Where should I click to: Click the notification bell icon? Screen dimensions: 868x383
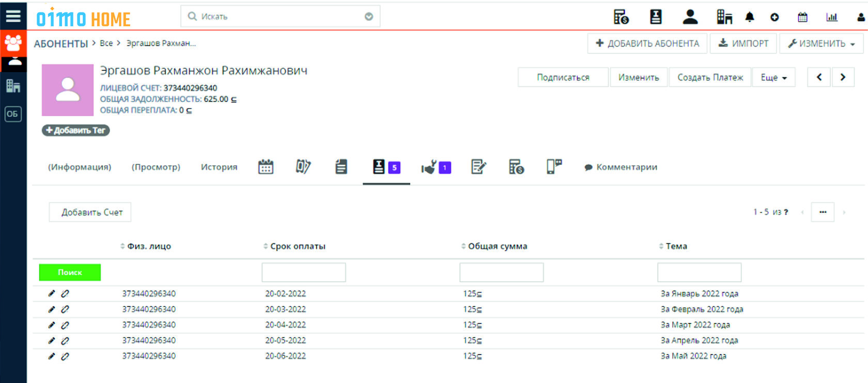(749, 17)
